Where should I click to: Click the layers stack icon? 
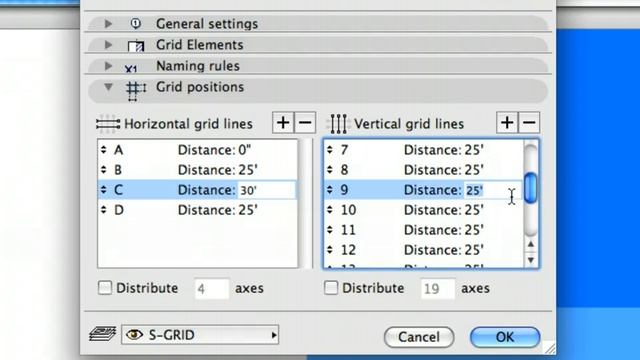click(102, 334)
